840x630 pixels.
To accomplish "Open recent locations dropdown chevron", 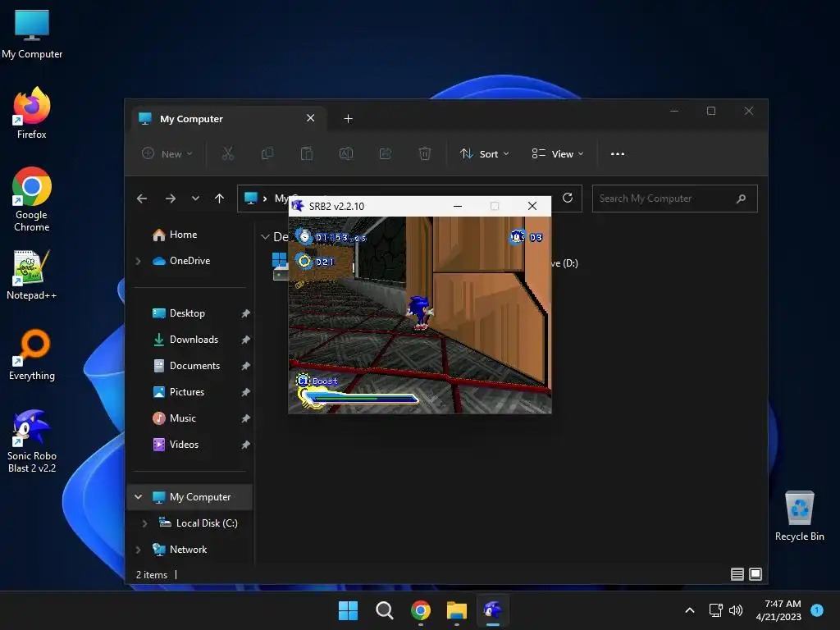I will point(195,199).
